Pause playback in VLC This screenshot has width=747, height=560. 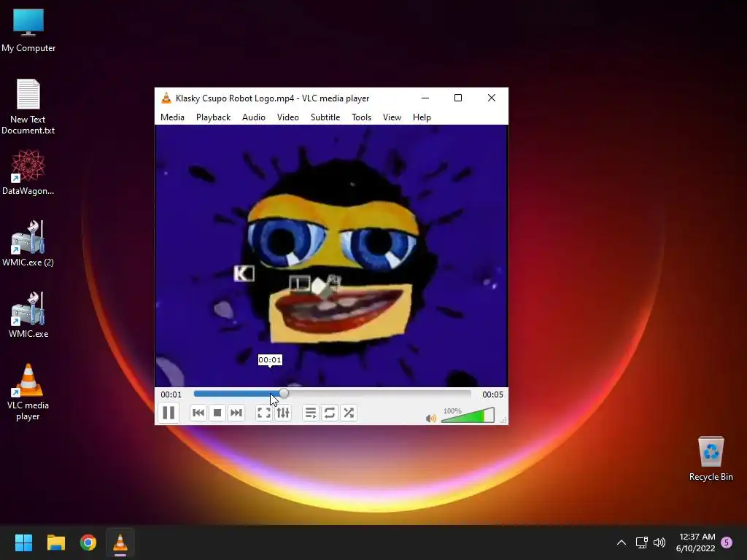[x=169, y=413]
